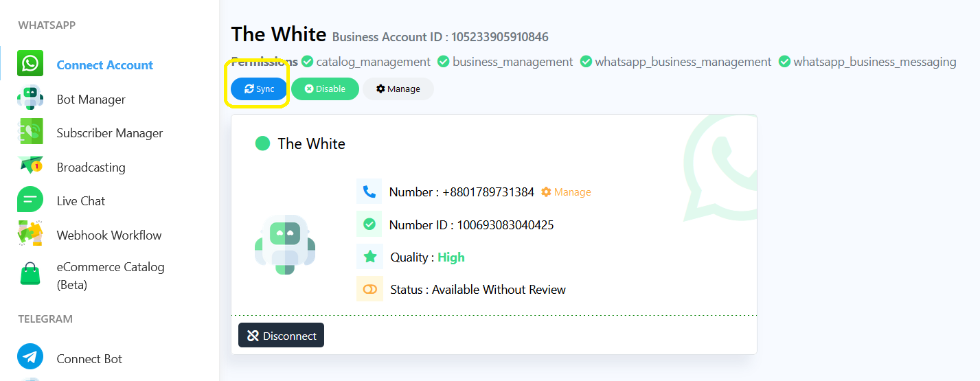Click the Webhook Workflow puzzle icon
The image size is (980, 381).
tap(30, 234)
